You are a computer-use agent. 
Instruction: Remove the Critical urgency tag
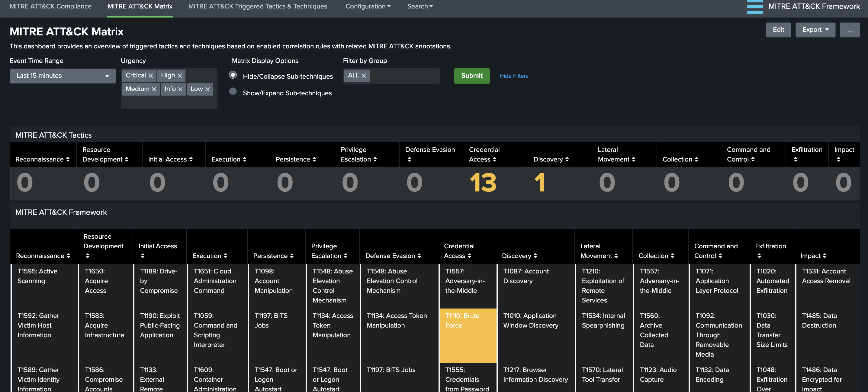click(x=151, y=76)
